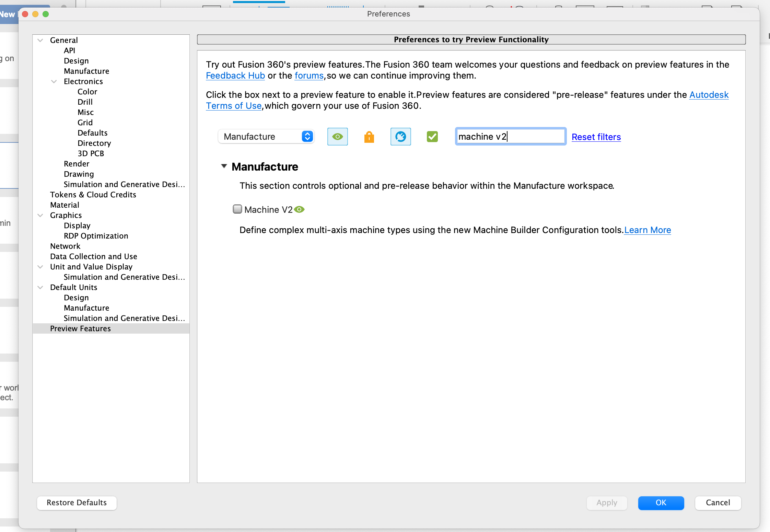
Task: Select Misc under Electronics
Action: pos(85,112)
